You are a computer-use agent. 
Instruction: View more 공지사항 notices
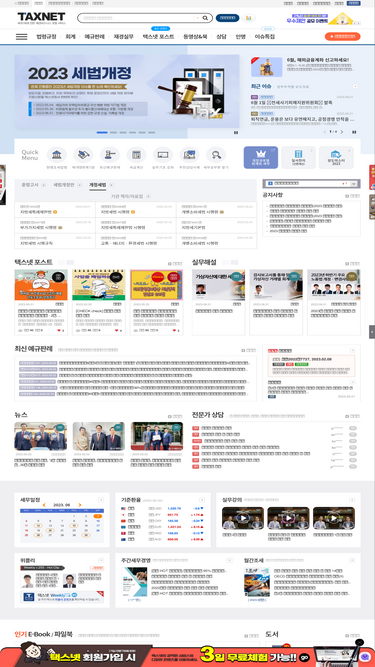352,196
